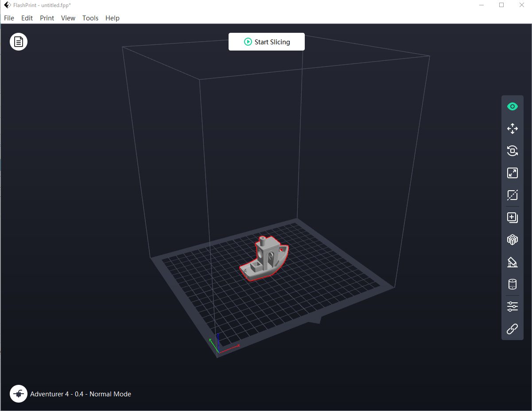This screenshot has width=532, height=411.
Task: Click the cylinder shape icon
Action: (x=513, y=284)
